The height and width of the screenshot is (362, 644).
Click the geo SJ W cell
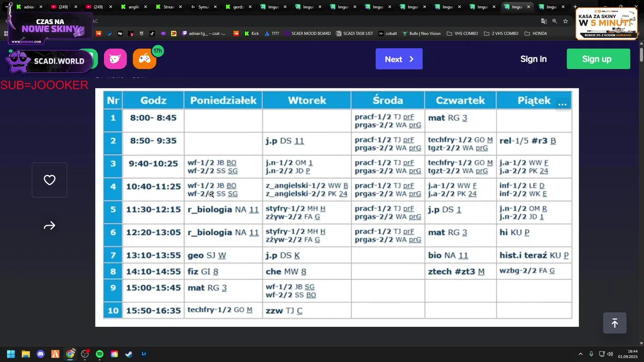[223, 255]
